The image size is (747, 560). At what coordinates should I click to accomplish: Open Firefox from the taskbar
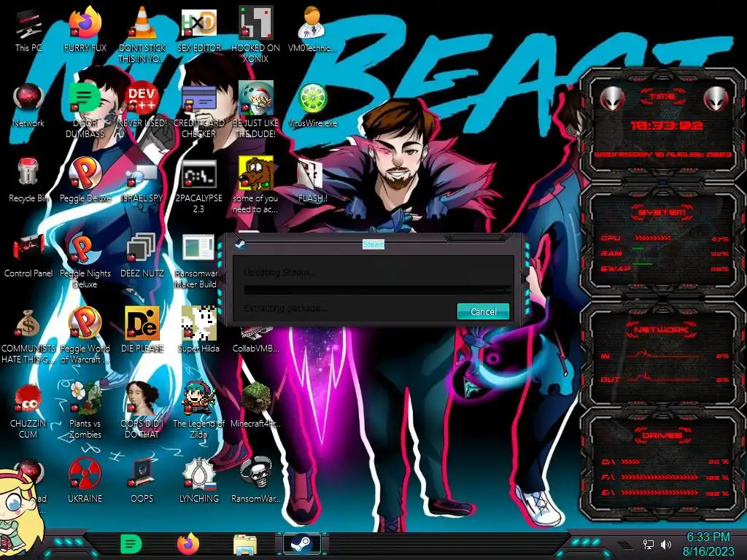[188, 544]
